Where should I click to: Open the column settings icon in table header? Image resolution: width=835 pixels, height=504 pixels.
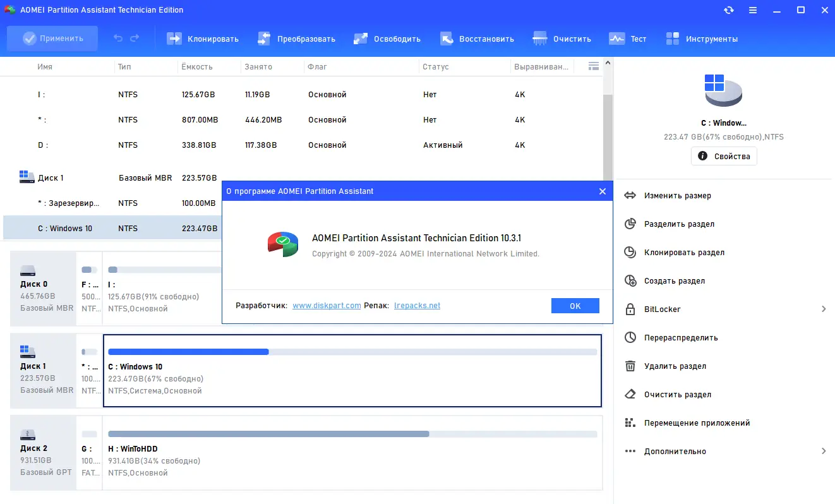pyautogui.click(x=593, y=66)
